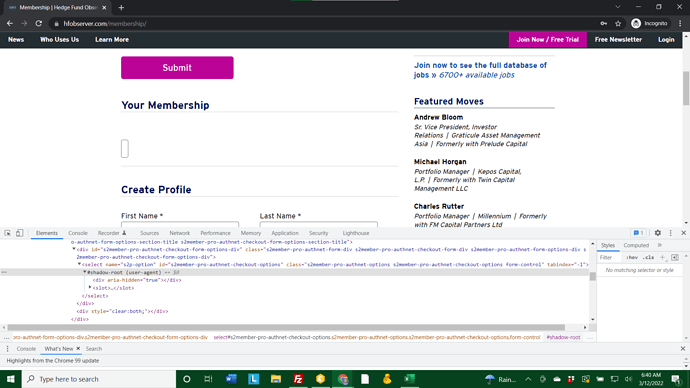Select the inspect element picker icon

point(7,233)
